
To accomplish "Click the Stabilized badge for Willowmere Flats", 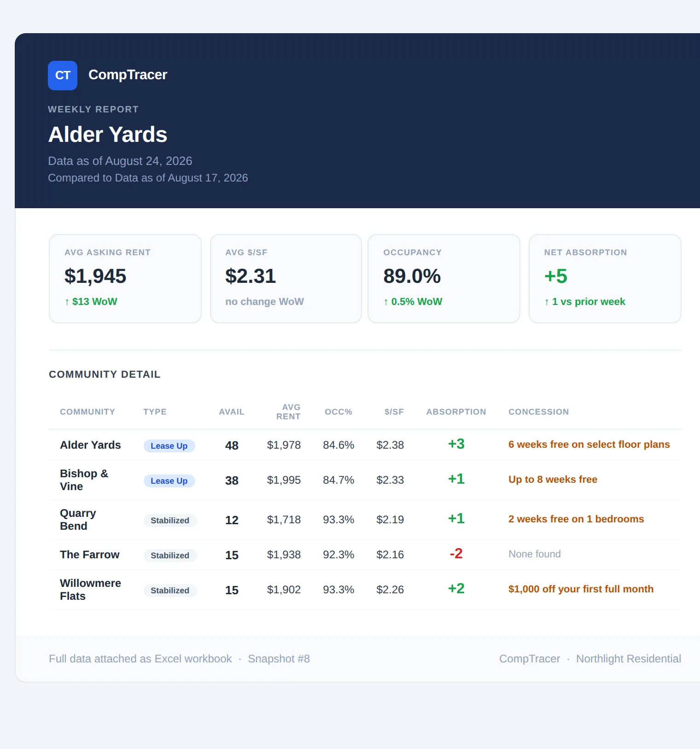I will tap(170, 591).
